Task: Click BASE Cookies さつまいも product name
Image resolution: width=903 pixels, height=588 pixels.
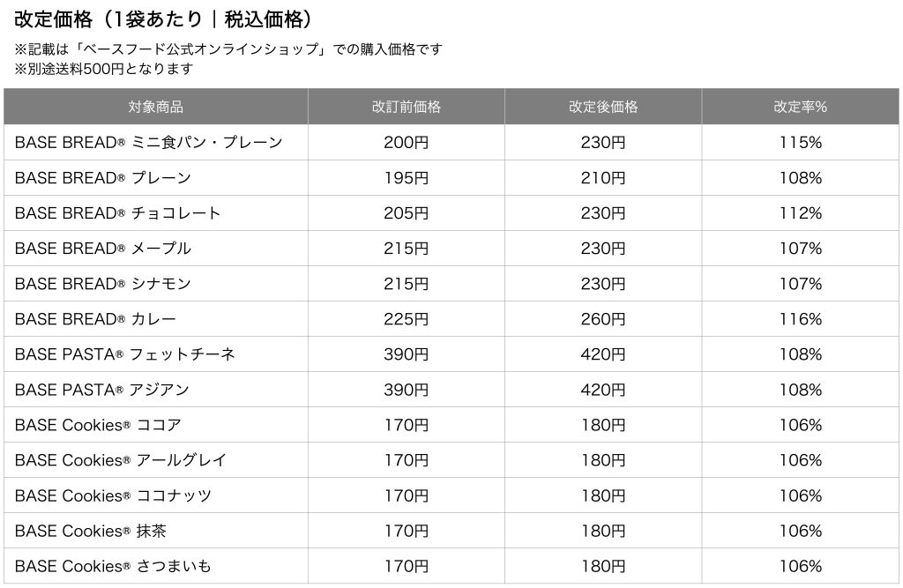Action: pyautogui.click(x=113, y=566)
